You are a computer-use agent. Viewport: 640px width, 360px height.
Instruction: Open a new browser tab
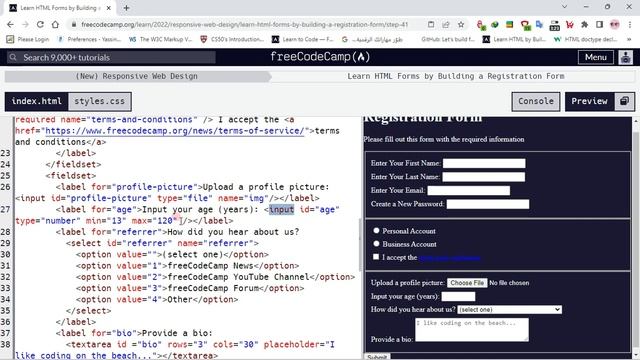click(x=126, y=8)
